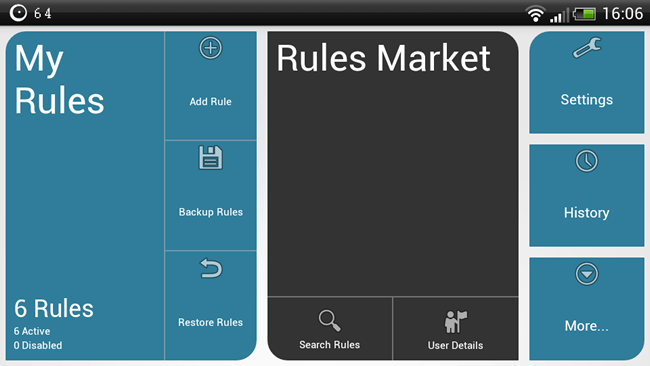
Task: Choose the Backup Rules label
Action: coord(211,212)
